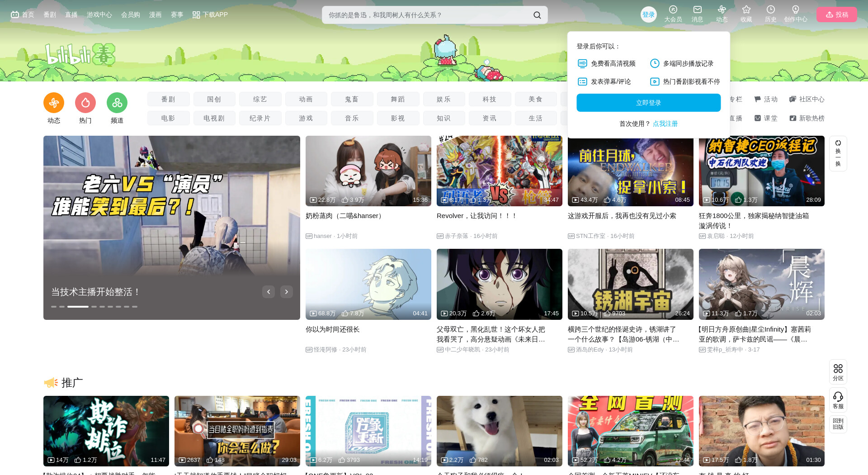Image resolution: width=868 pixels, height=475 pixels.
Task: Open the 直播 header menu item
Action: (71, 14)
